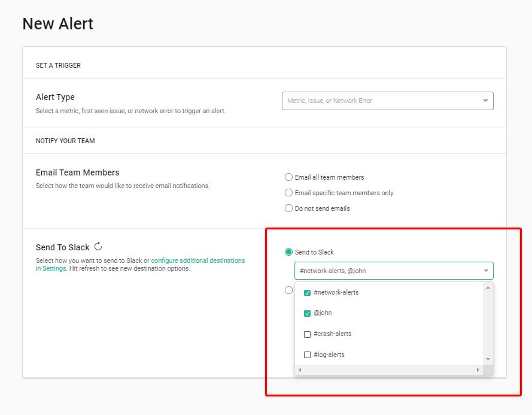
Task: Open the Metric, Issue, or Network Error dropdown
Action: pyautogui.click(x=387, y=101)
